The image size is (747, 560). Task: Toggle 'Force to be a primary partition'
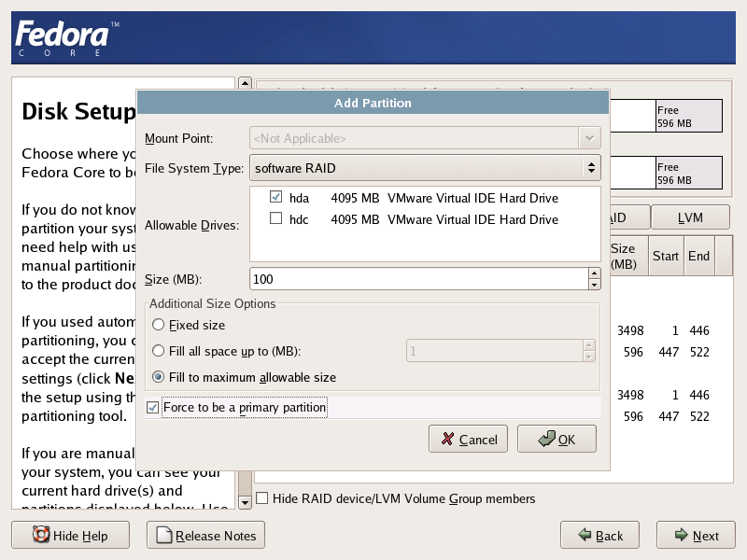(152, 408)
